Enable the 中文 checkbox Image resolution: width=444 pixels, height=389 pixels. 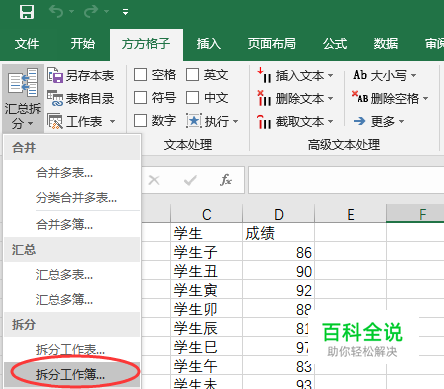point(192,98)
